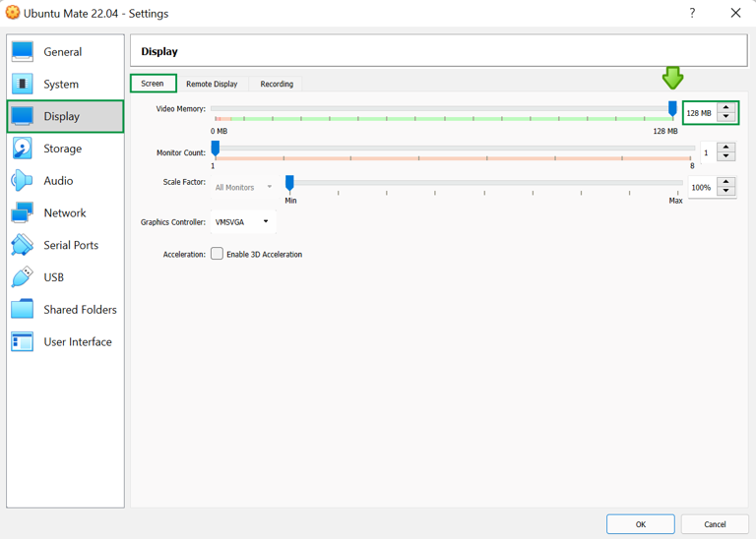Enable 3D Acceleration checkbox
The image size is (756, 539).
tap(217, 254)
